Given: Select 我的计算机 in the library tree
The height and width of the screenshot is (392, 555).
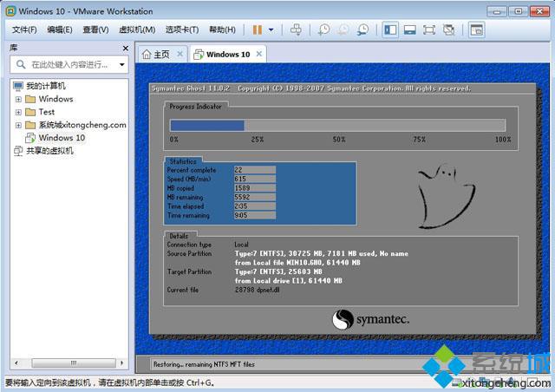Looking at the screenshot, I should (x=46, y=86).
